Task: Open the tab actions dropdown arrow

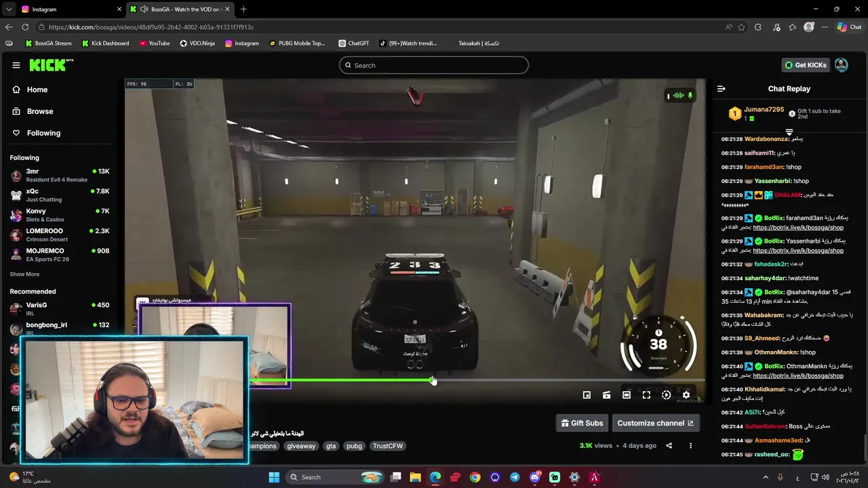Action: pyautogui.click(x=8, y=9)
